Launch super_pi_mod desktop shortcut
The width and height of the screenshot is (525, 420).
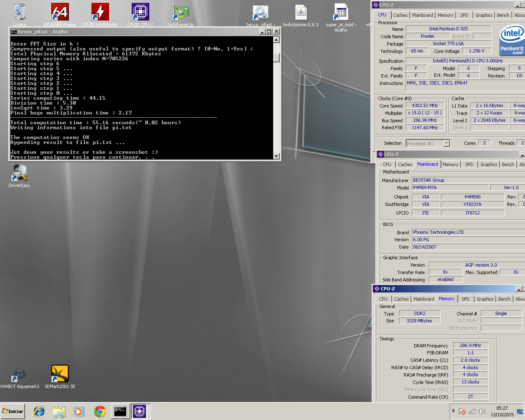tap(341, 18)
